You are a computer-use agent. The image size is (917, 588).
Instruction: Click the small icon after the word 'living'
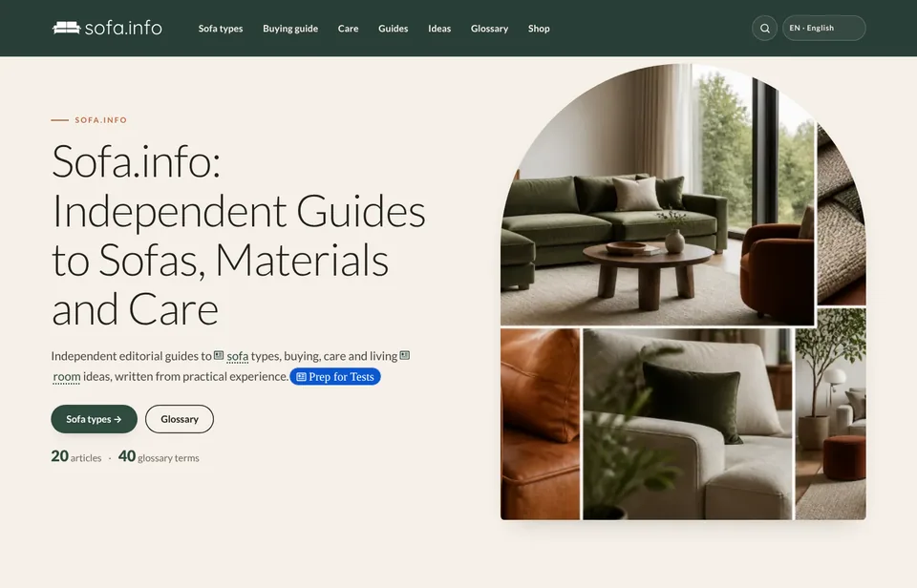pos(405,355)
